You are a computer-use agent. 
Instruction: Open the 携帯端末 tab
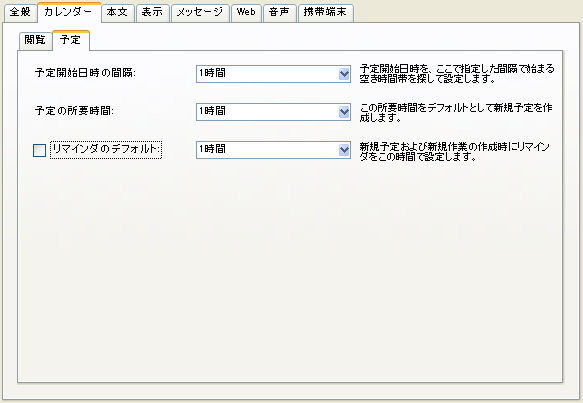pyautogui.click(x=325, y=12)
